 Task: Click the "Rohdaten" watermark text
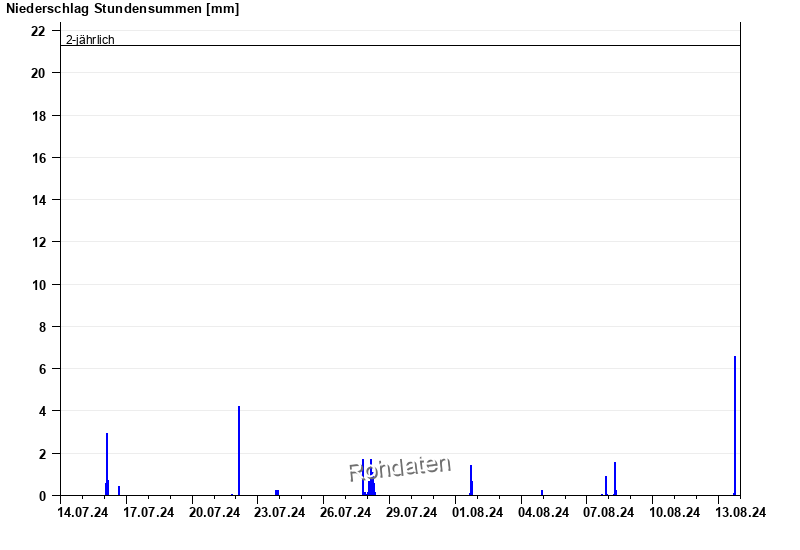[400, 468]
